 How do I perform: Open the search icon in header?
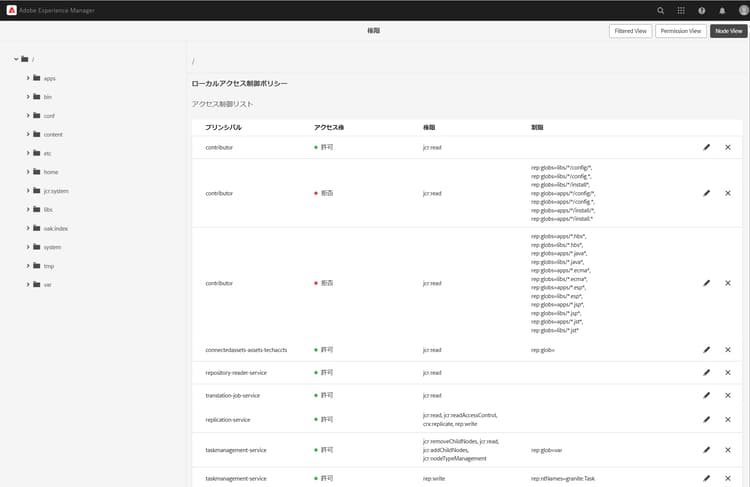click(661, 11)
